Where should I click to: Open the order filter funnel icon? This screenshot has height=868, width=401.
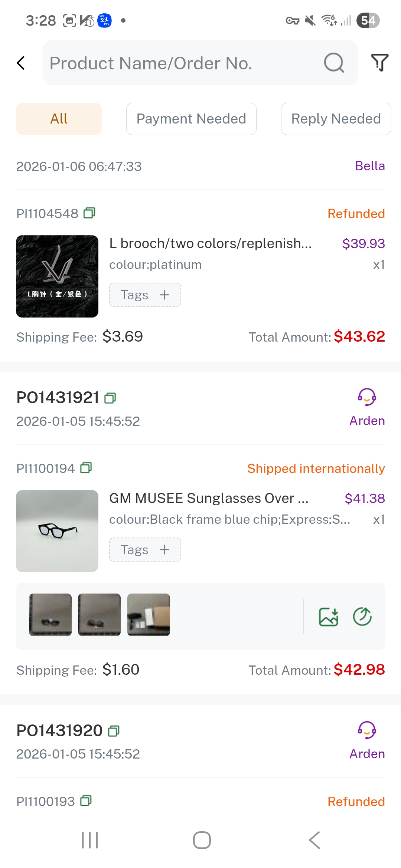(x=379, y=63)
